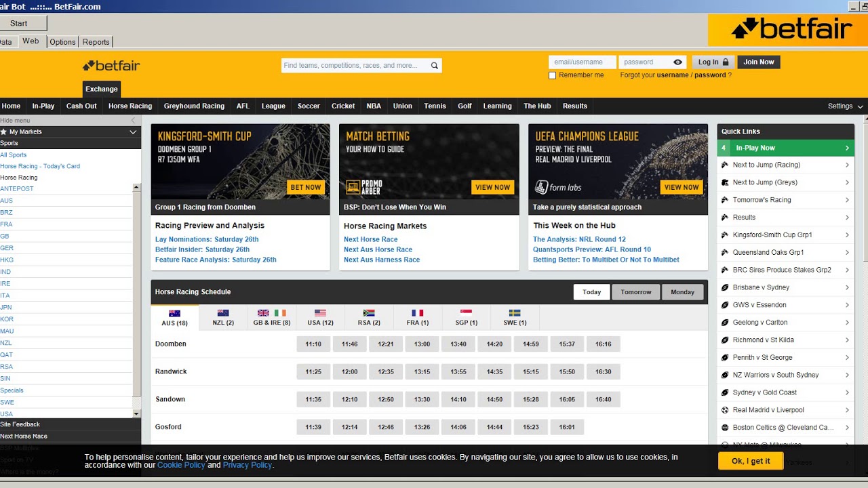Click Randwick 12:35 race time
The width and height of the screenshot is (868, 488).
click(x=386, y=372)
